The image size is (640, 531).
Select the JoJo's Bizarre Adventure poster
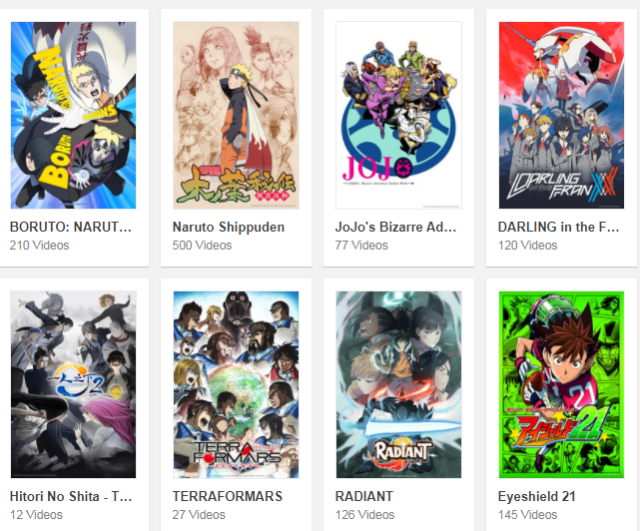pyautogui.click(x=399, y=115)
